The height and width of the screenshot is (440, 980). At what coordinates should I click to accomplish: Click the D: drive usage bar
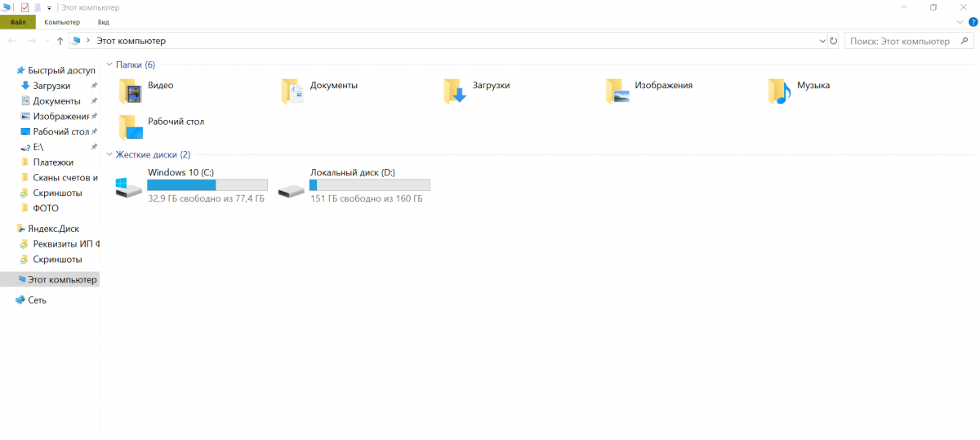(x=370, y=185)
